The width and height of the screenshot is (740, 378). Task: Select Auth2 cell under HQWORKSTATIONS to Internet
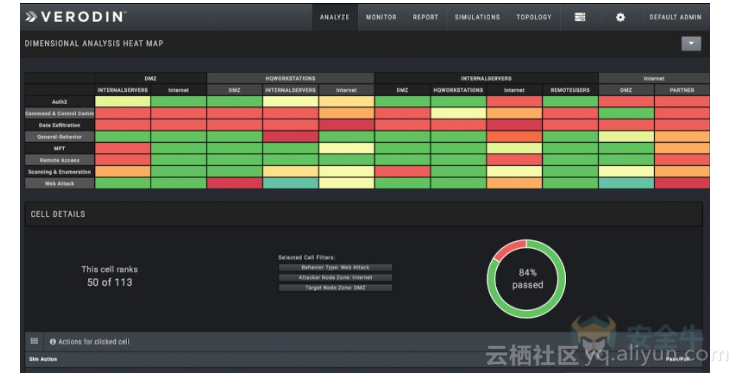coord(346,101)
